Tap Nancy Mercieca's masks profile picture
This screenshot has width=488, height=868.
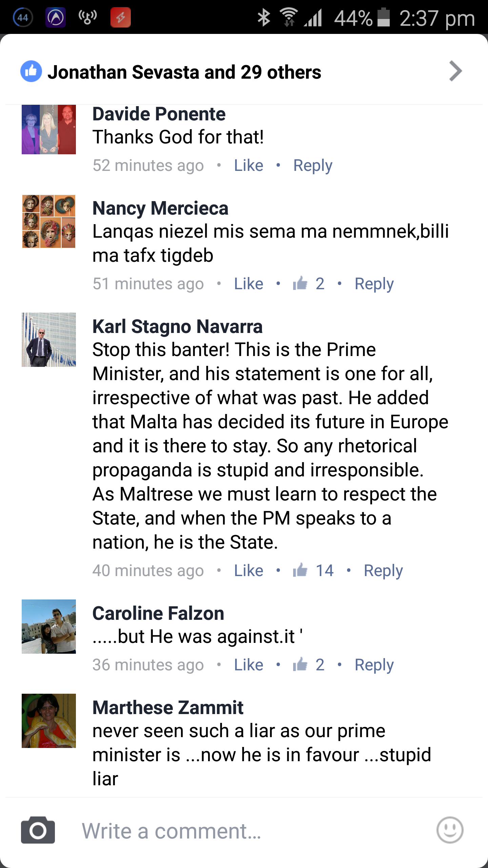[x=49, y=221]
